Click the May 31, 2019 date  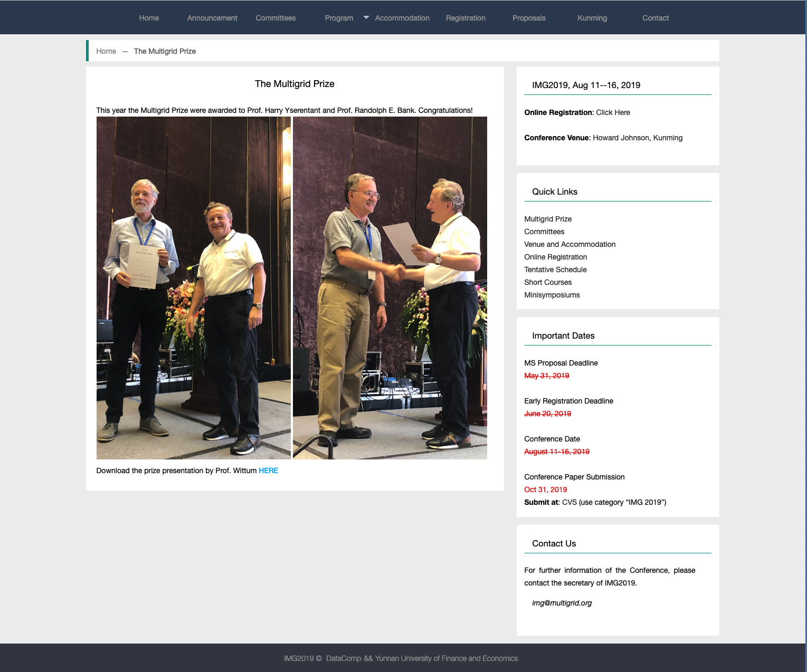547,376
